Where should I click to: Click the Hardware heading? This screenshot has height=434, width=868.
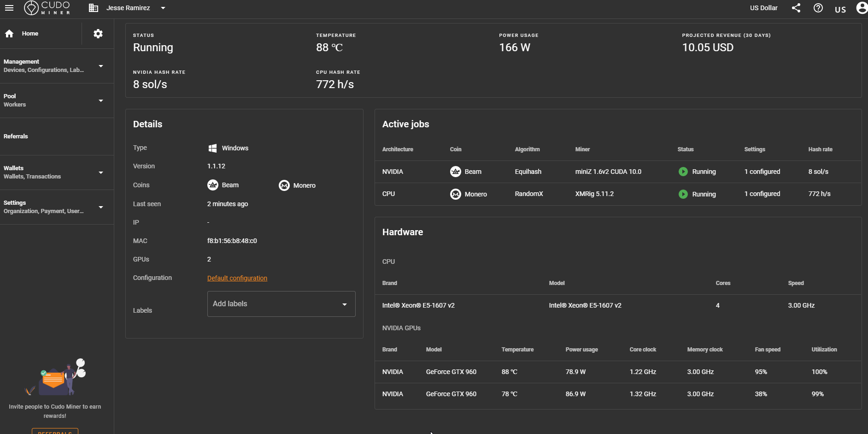click(x=403, y=232)
